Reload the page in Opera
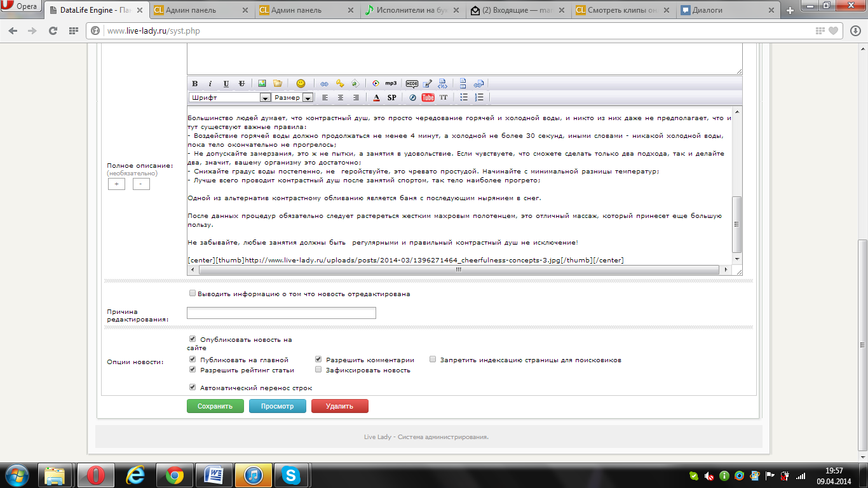868x488 pixels. (53, 30)
